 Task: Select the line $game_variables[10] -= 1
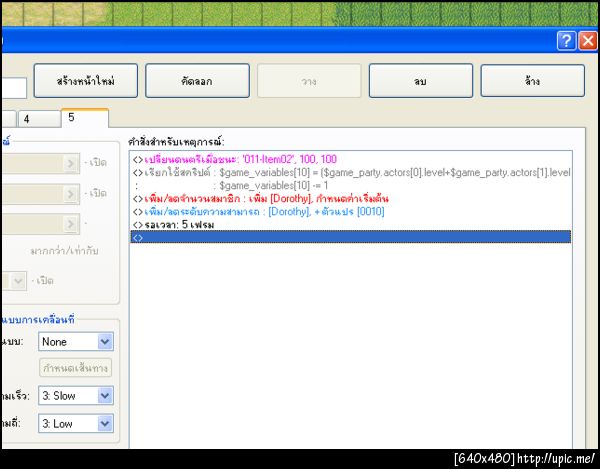click(x=351, y=186)
